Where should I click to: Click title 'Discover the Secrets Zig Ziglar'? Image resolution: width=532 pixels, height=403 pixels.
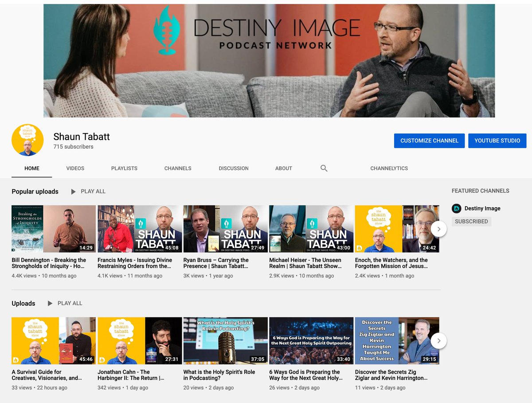pos(391,375)
